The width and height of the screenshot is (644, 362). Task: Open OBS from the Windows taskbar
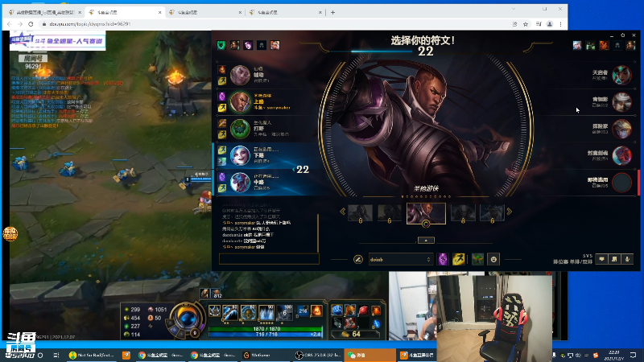click(x=319, y=355)
